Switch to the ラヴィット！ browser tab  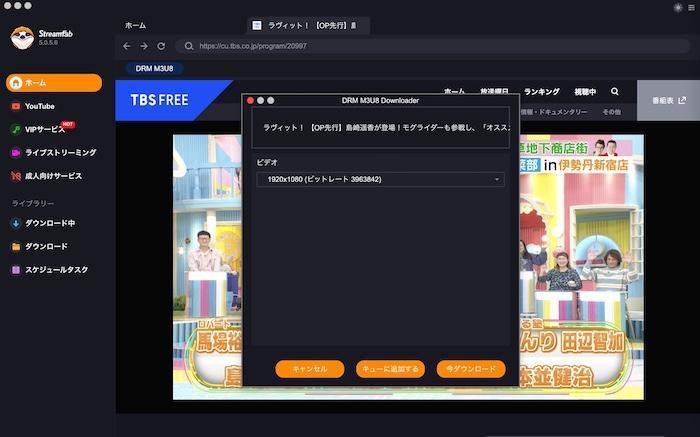(308, 25)
